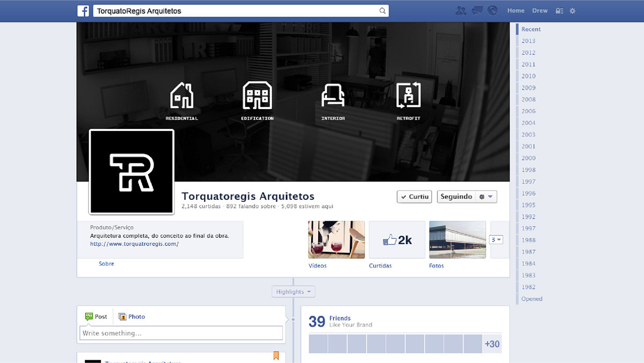Jump to 1988 in timeline
The image size is (644, 363).
pyautogui.click(x=529, y=240)
